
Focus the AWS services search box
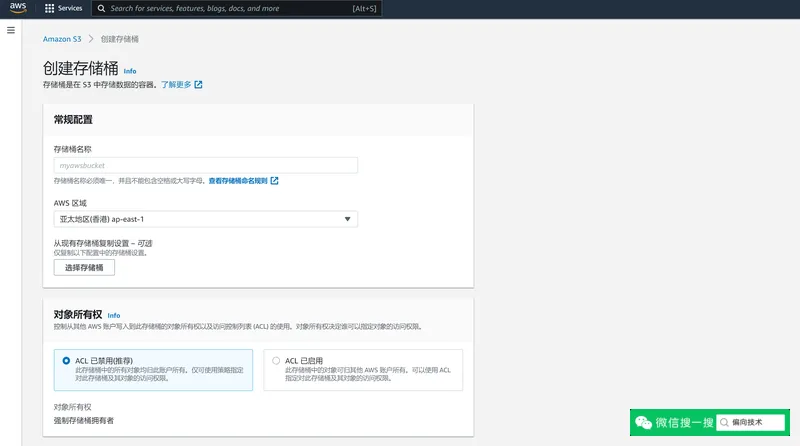click(x=236, y=8)
